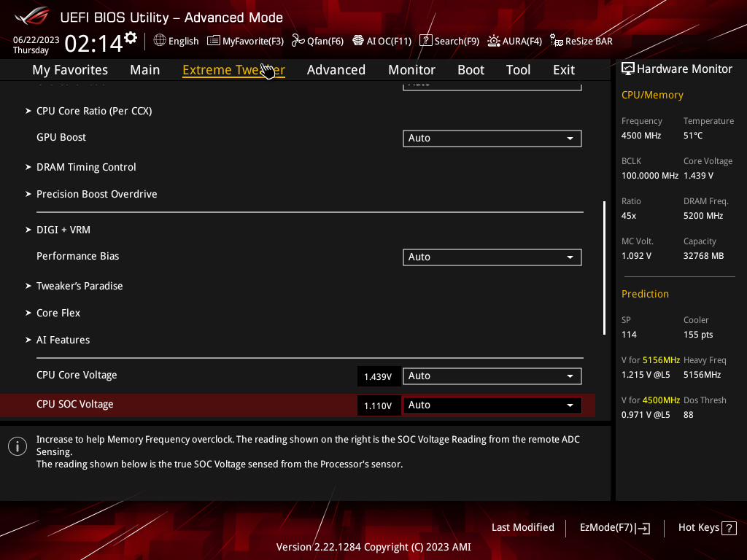Image resolution: width=747 pixels, height=560 pixels.
Task: Click the Core Voltage 1.439 V monitor value
Action: 698,176
